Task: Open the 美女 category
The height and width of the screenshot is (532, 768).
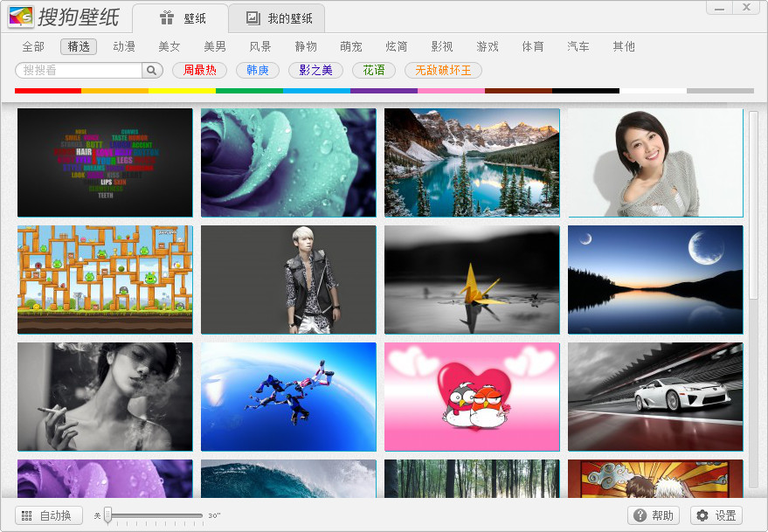Action: tap(170, 46)
